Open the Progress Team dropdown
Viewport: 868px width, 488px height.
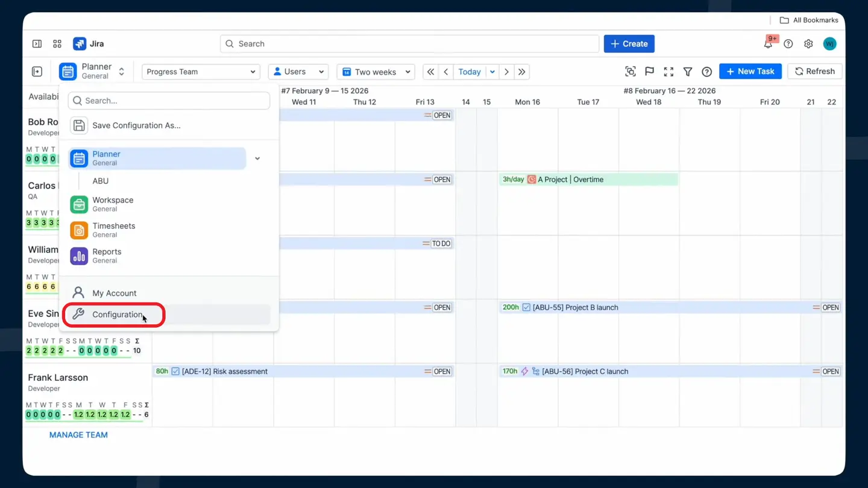(x=201, y=72)
